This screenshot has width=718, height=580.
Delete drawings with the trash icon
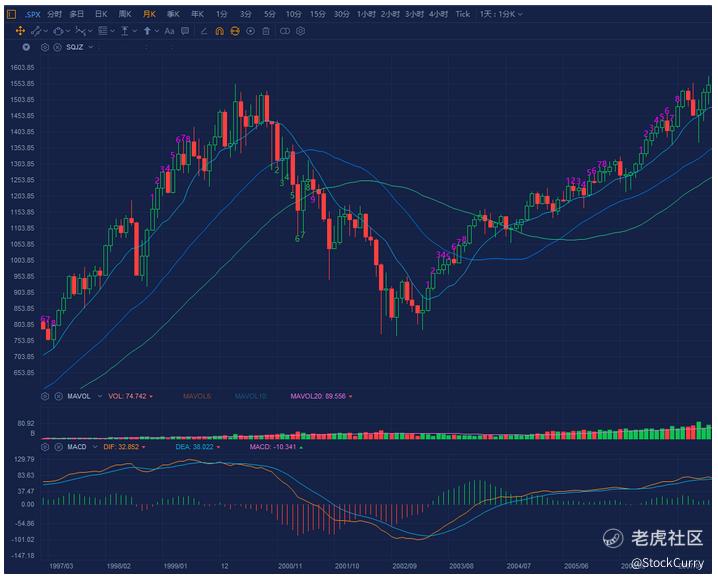click(266, 31)
